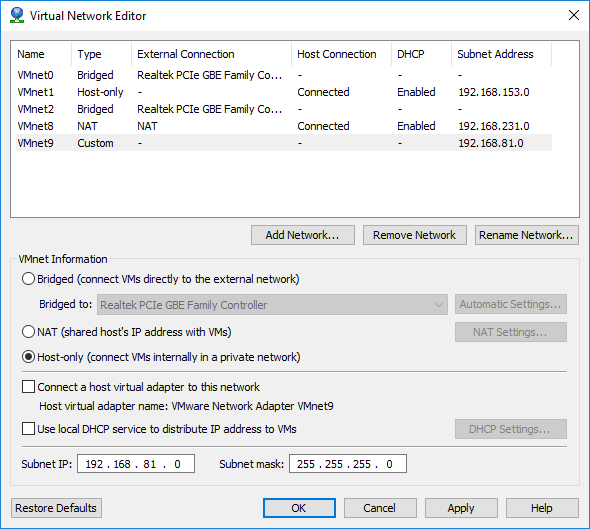Click the Cancel button
Image resolution: width=590 pixels, height=529 pixels.
(x=380, y=508)
